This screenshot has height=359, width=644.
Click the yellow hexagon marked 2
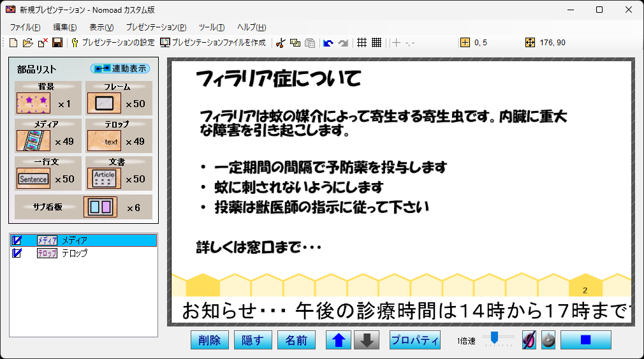(x=585, y=286)
